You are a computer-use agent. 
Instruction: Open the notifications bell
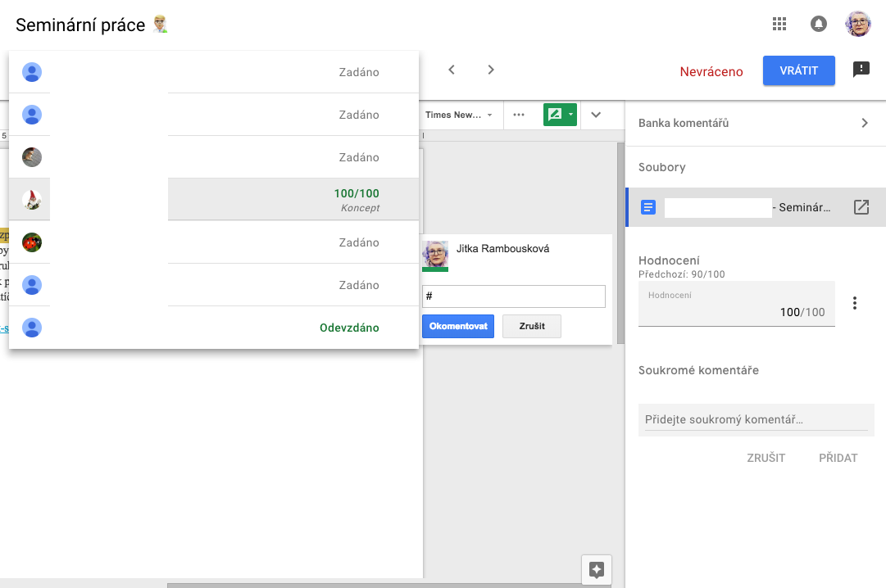click(818, 24)
